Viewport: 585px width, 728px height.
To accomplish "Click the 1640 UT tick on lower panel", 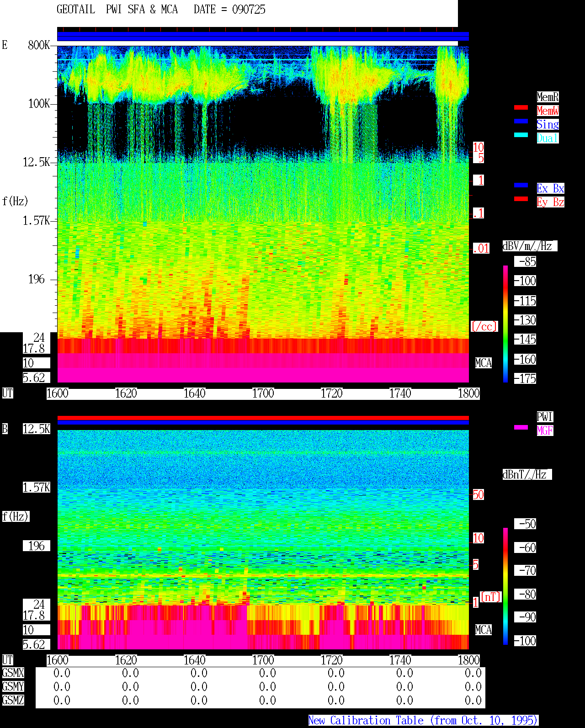I will 194,660.
